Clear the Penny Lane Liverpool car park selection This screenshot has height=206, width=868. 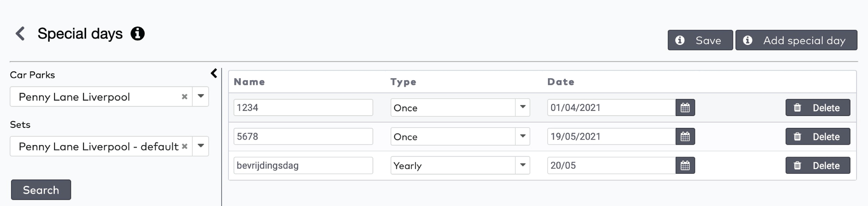tap(184, 97)
